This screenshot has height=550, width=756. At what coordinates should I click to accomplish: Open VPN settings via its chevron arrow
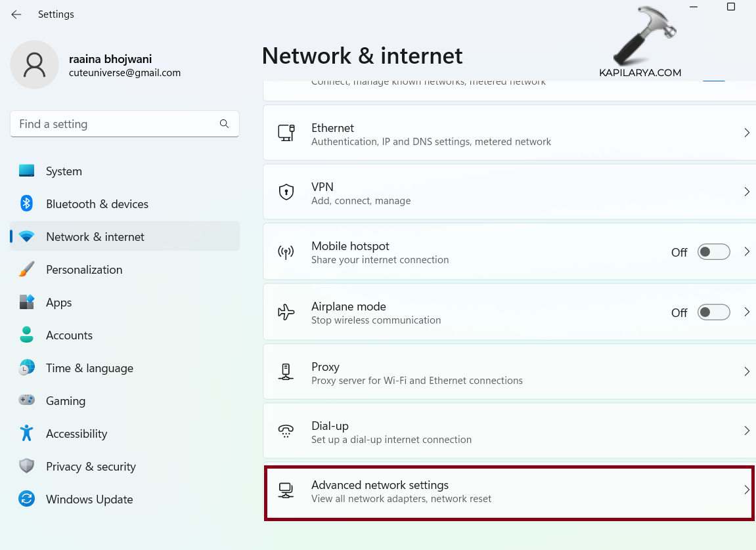[747, 192]
